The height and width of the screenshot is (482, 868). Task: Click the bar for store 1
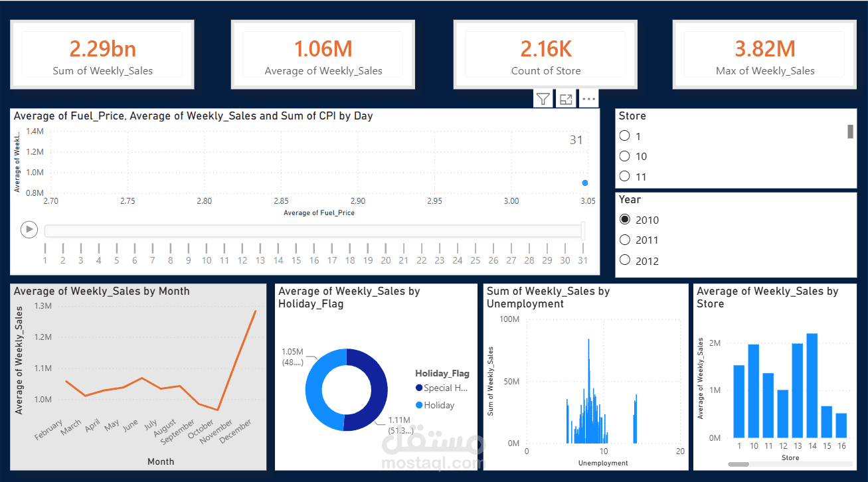point(739,401)
